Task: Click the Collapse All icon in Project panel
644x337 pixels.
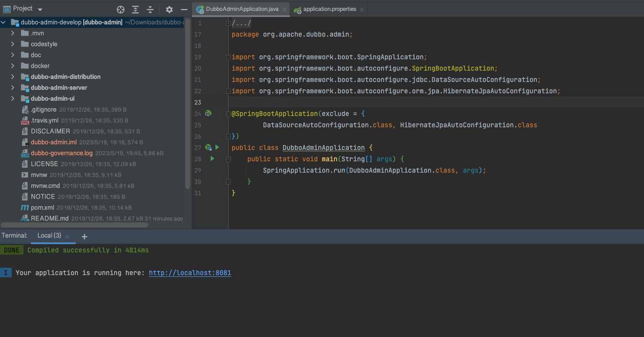Action: tap(150, 10)
